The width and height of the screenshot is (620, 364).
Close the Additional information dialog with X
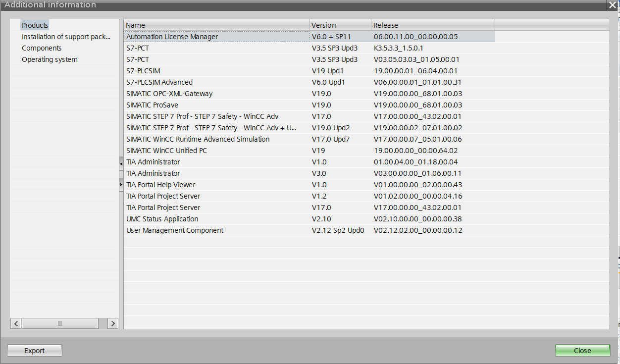point(613,5)
